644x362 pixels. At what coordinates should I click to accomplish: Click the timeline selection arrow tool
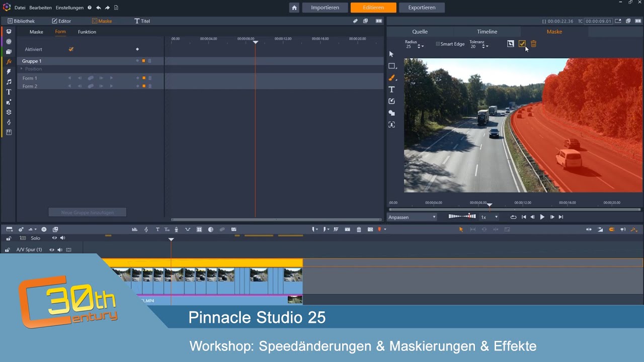pos(461,229)
